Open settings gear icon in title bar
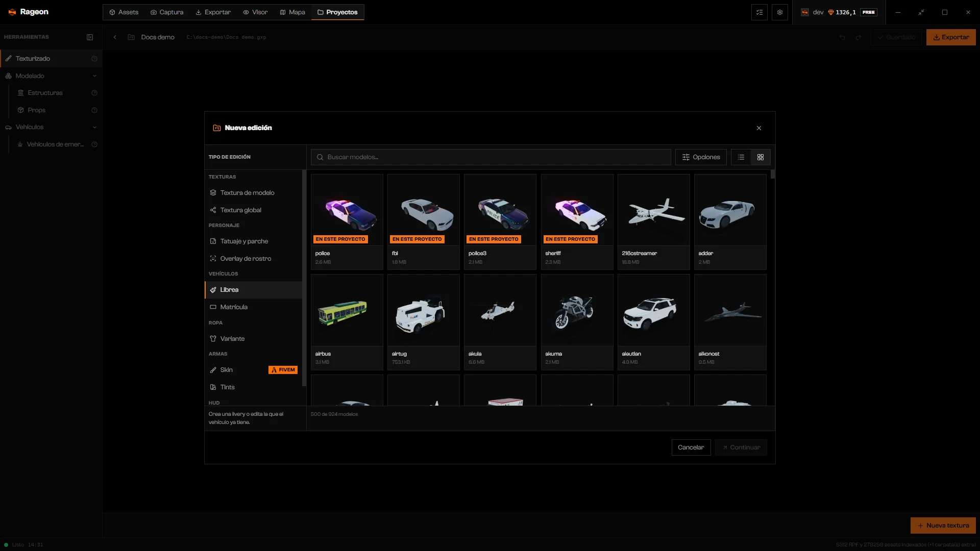The height and width of the screenshot is (551, 980). pos(780,12)
